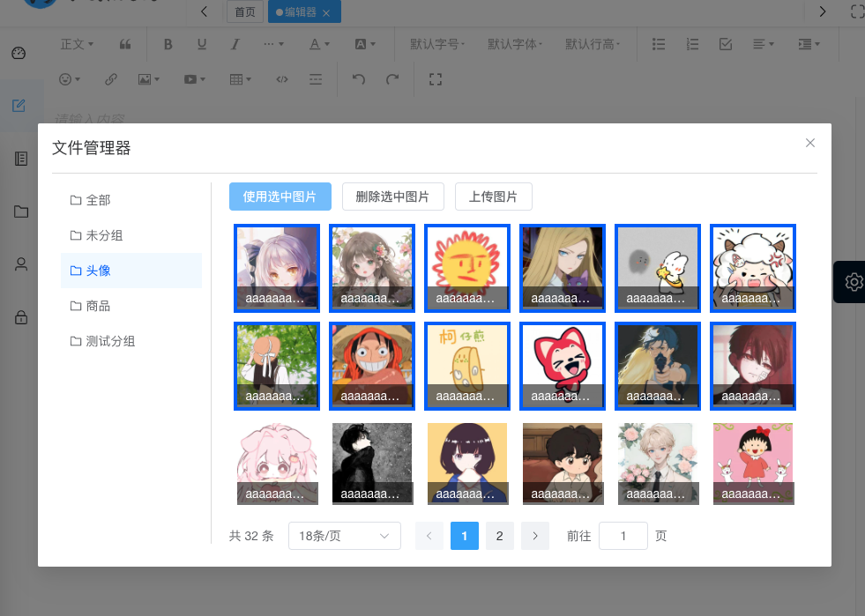
Task: Open the background color dropdown
Action: (365, 44)
